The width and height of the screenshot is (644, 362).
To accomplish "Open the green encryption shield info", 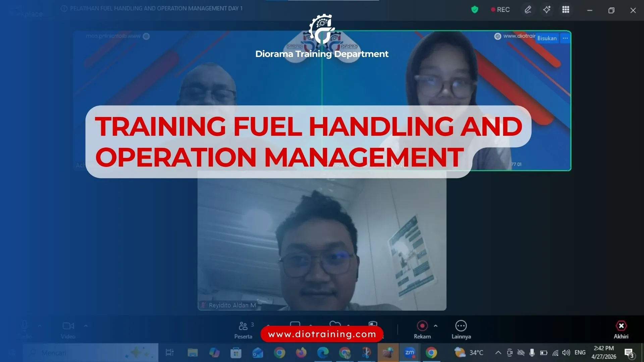I will tap(475, 10).
